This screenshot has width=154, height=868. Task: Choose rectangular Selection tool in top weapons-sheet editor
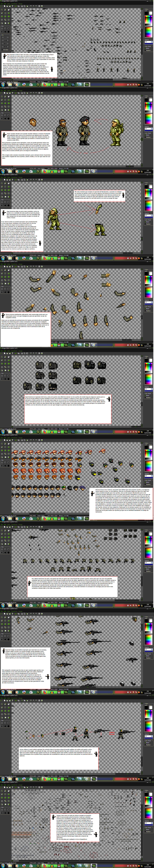tap(2, 20)
